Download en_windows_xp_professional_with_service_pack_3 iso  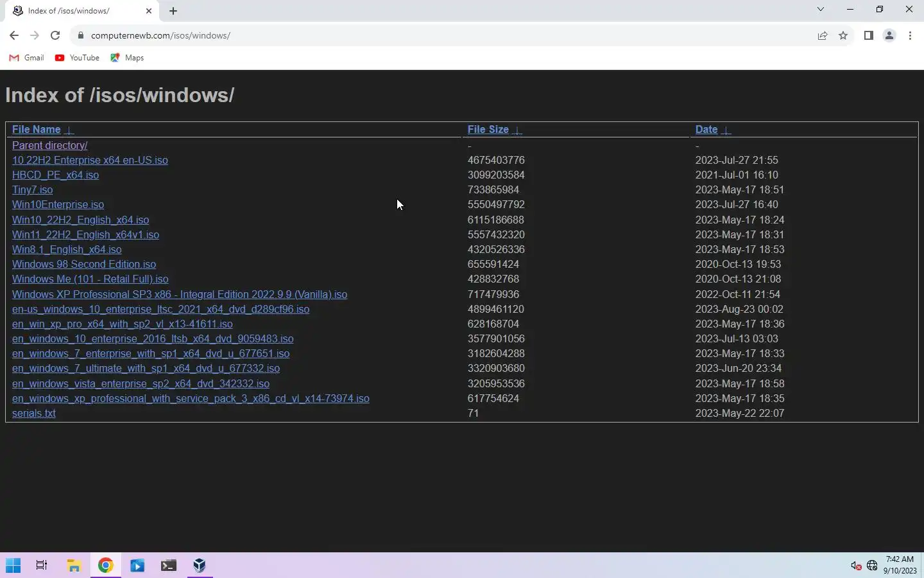pyautogui.click(x=191, y=399)
